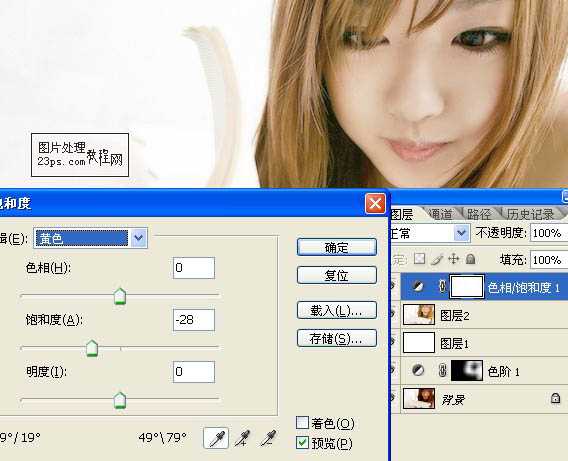
Task: Hide the 图层2 layer visibility
Action: (393, 314)
